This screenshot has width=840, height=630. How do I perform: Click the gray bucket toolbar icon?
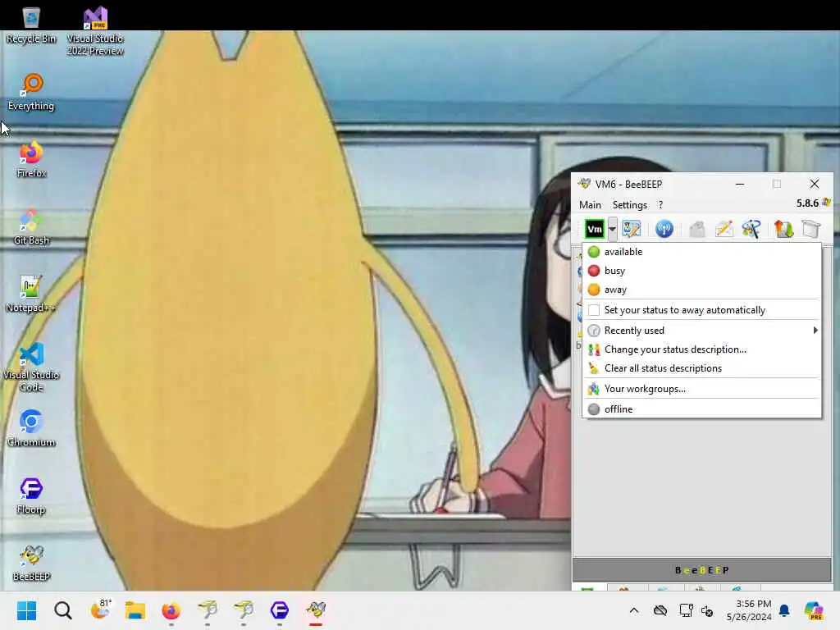point(811,230)
